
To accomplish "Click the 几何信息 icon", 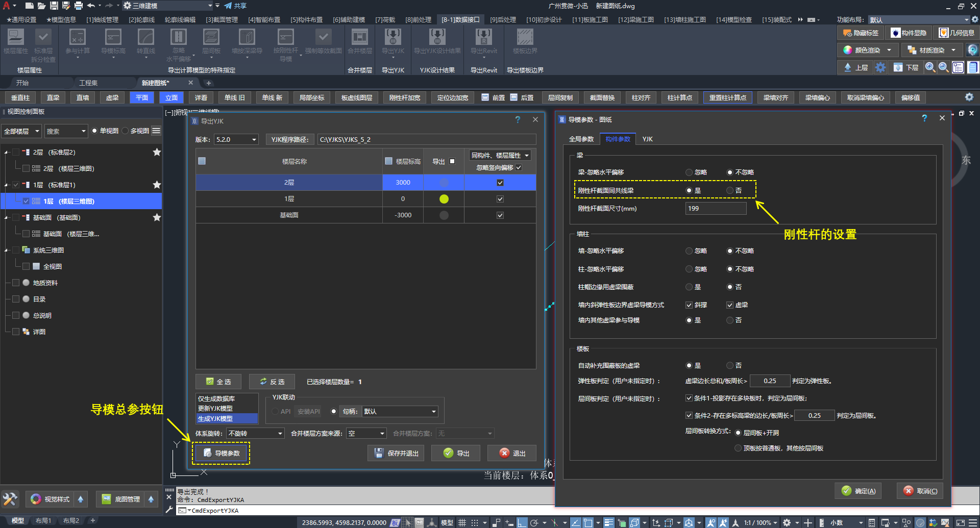I will pos(957,33).
